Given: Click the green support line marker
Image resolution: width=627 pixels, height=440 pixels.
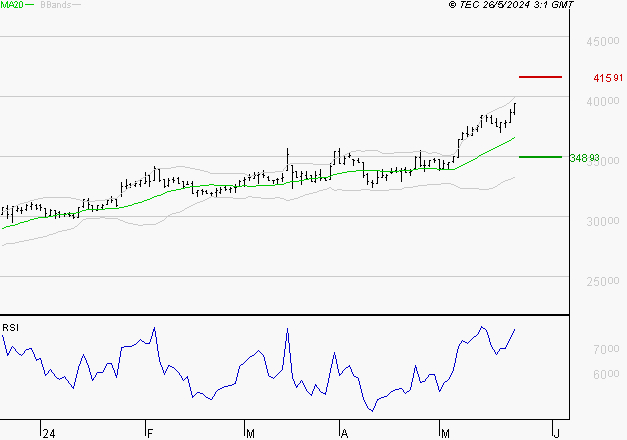Looking at the screenshot, I should click(540, 157).
